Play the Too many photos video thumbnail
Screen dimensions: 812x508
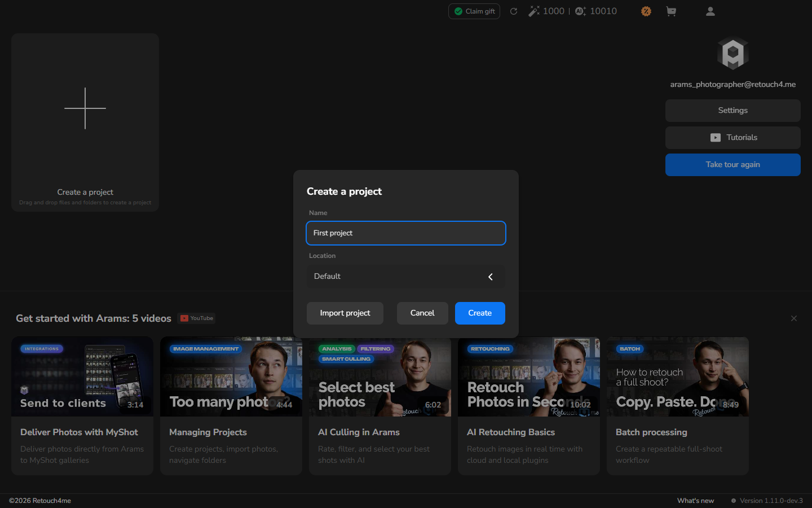(231, 376)
